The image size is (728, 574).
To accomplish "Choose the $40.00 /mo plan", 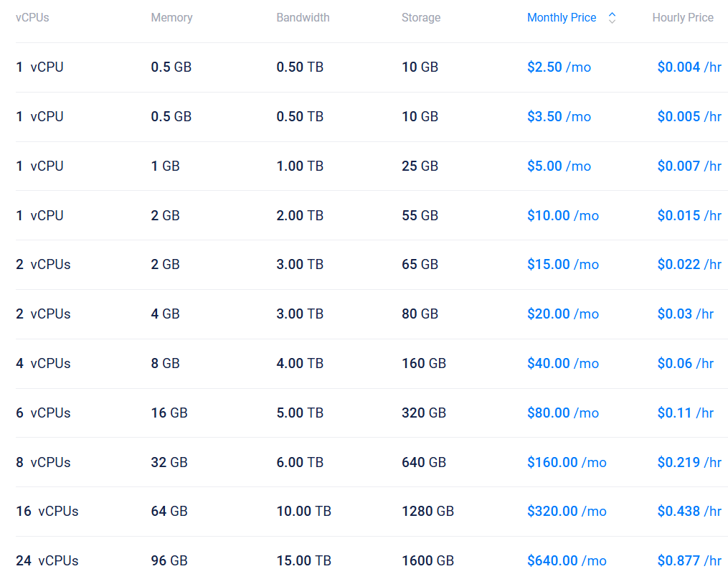I will coord(562,364).
